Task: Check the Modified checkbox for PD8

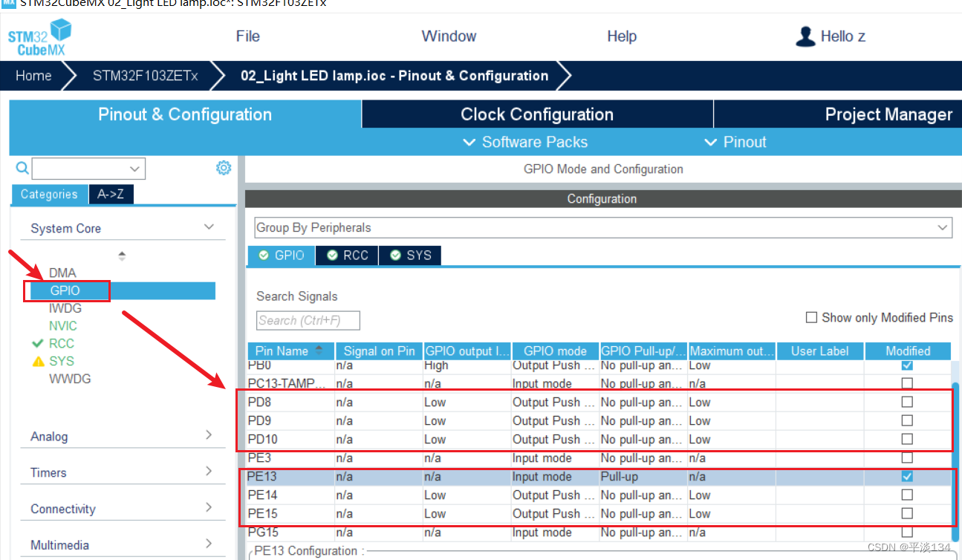Action: (x=907, y=402)
